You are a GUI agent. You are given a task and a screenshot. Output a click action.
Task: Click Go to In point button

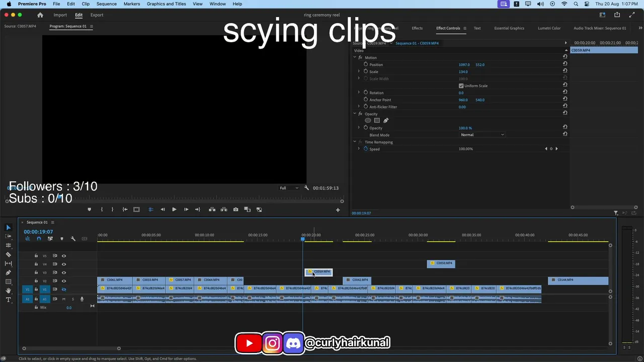point(125,210)
